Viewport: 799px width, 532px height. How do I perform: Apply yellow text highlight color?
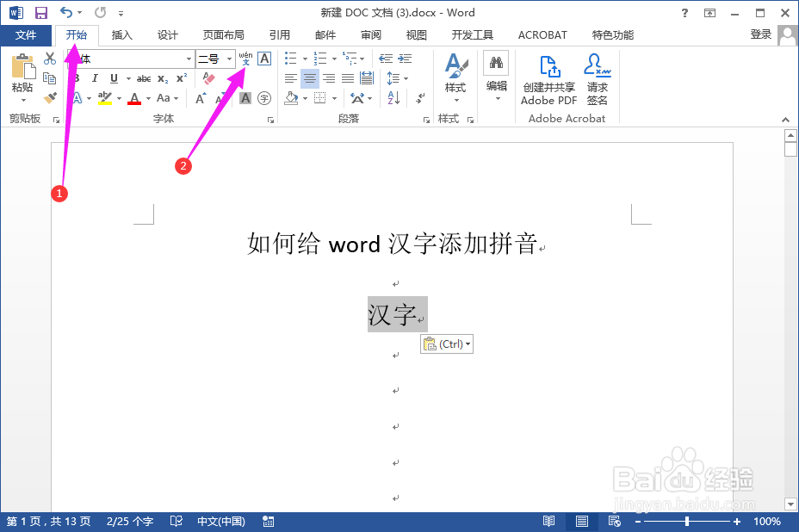pos(104,98)
